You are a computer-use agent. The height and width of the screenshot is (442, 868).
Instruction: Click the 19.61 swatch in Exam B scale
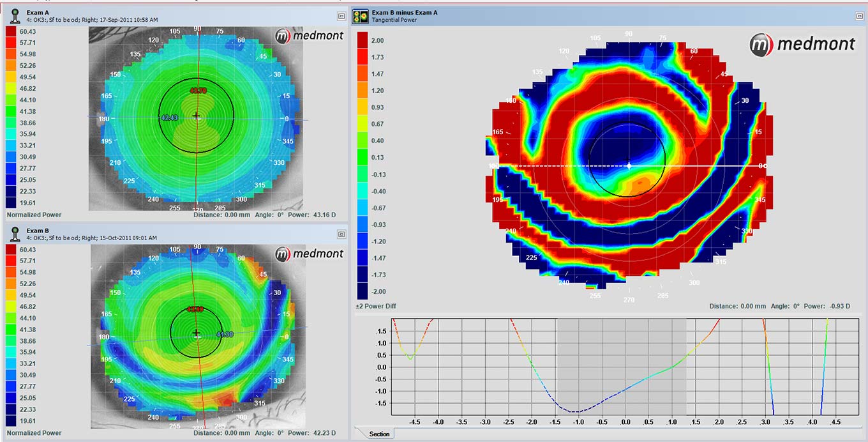(x=12, y=421)
